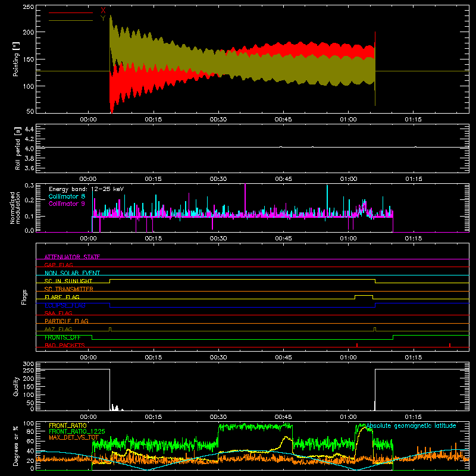Click the SC_IN_SUNLIGHT flag label
Screen dimensions: 476x476
[x=68, y=281]
